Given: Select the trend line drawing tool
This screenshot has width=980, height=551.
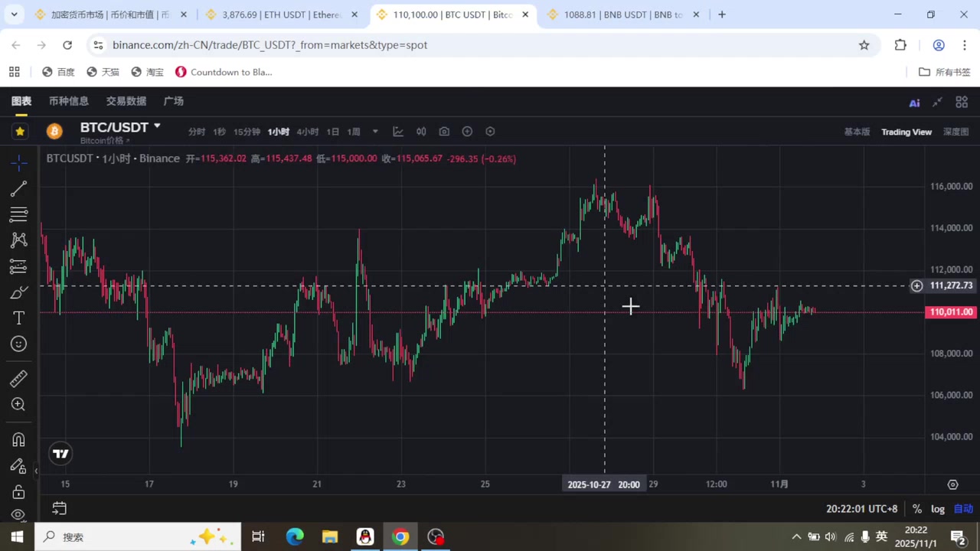Looking at the screenshot, I should [x=19, y=187].
